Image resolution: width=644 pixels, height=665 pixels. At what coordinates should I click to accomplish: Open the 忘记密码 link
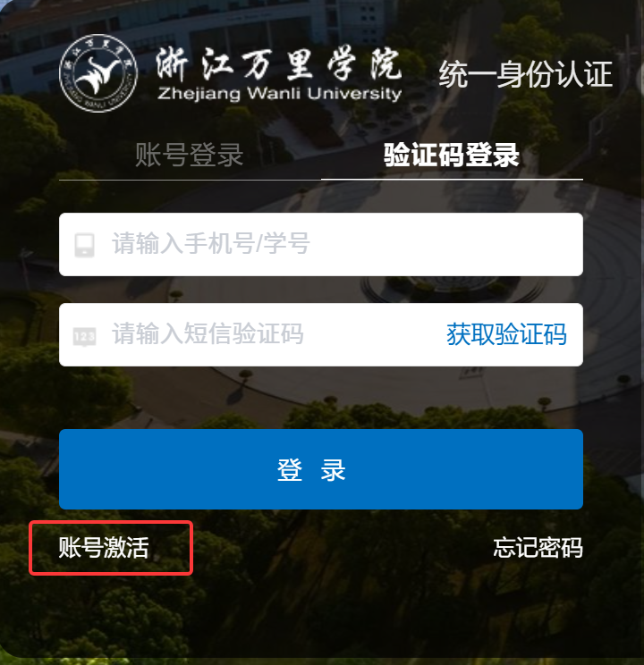point(538,548)
